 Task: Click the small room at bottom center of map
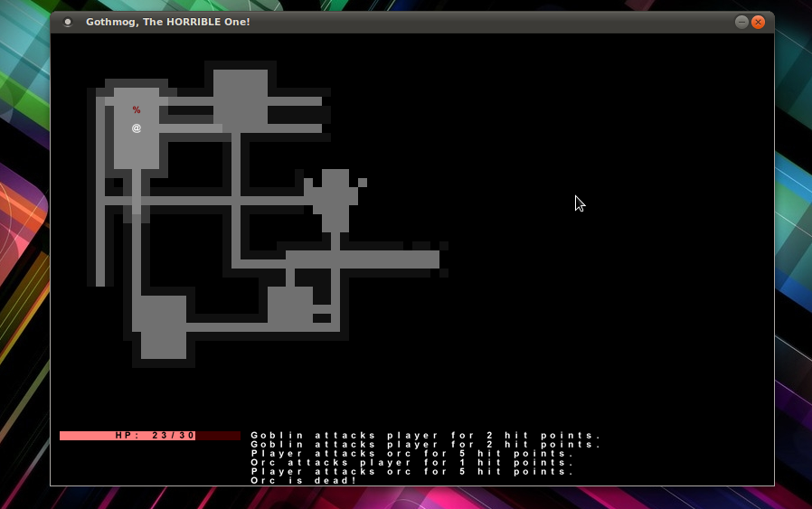pos(289,306)
